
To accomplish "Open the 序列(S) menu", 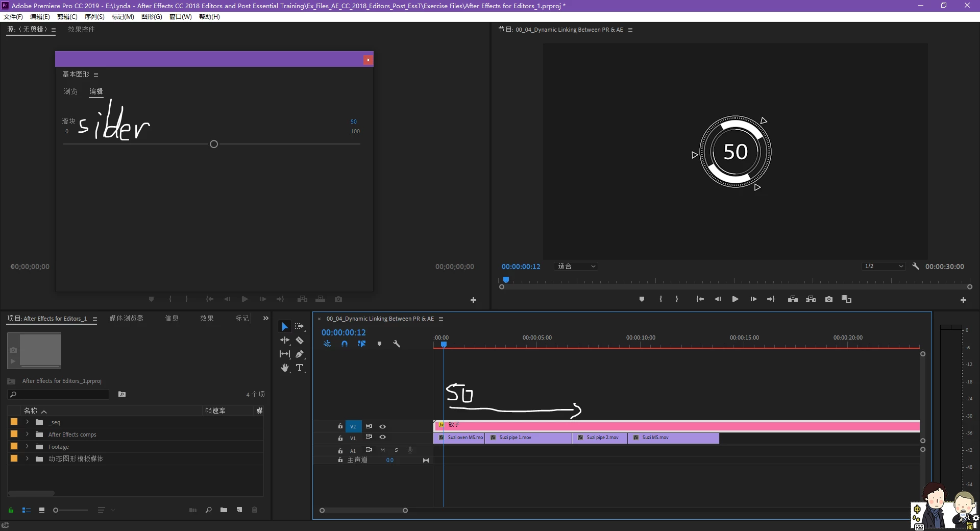I will [x=94, y=17].
